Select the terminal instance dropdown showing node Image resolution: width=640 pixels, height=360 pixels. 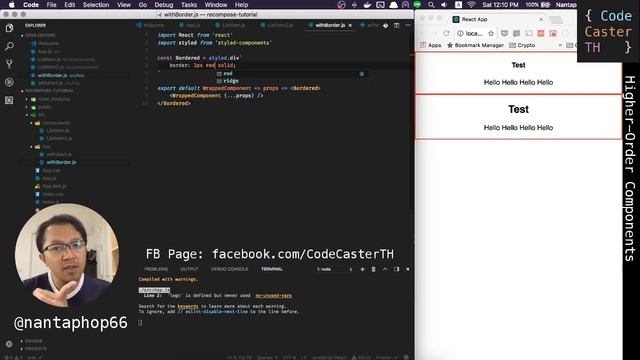coord(334,269)
